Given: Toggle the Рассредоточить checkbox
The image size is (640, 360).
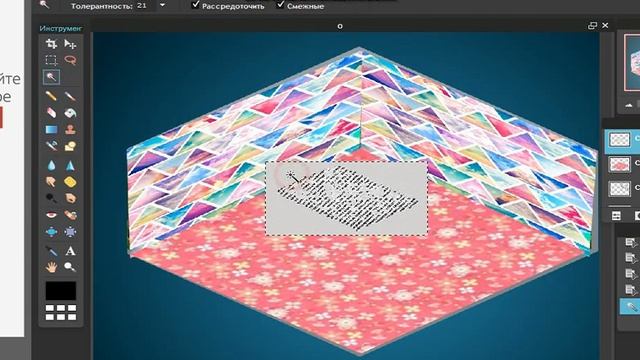Looking at the screenshot, I should 196,4.
